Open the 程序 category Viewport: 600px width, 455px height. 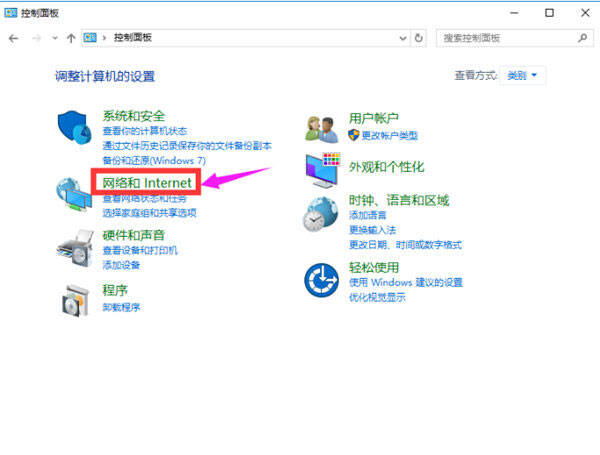coord(115,290)
